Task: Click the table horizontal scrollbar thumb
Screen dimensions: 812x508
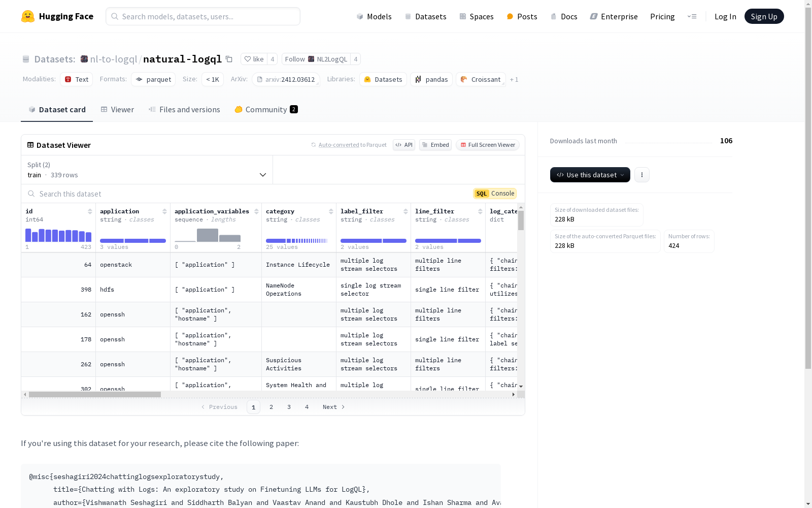Action: point(95,394)
